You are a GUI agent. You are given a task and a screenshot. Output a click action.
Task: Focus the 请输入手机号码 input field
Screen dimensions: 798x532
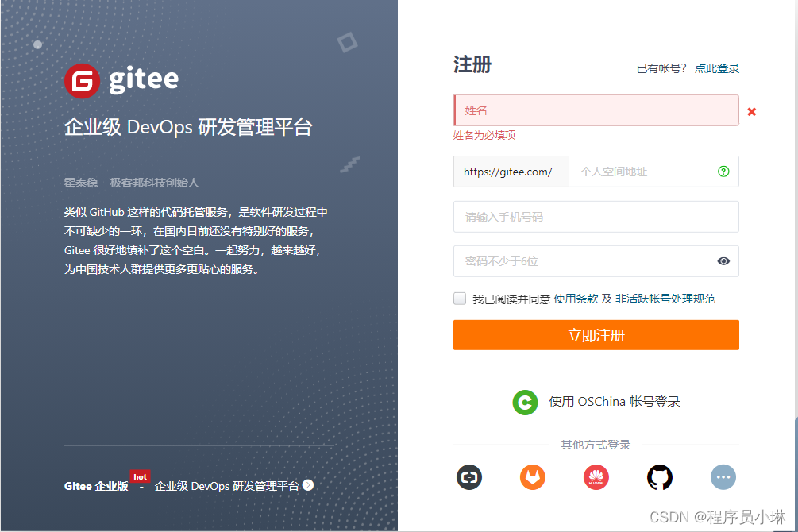point(596,217)
